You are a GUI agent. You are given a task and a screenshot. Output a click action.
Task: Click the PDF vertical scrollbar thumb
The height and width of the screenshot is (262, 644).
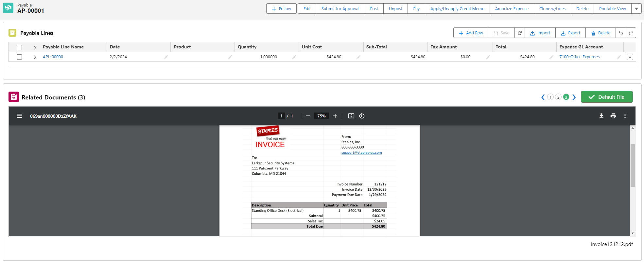pos(633,165)
